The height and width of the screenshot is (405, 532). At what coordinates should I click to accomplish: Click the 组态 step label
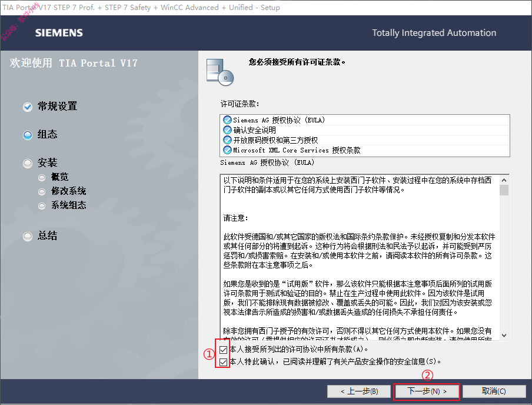(48, 134)
